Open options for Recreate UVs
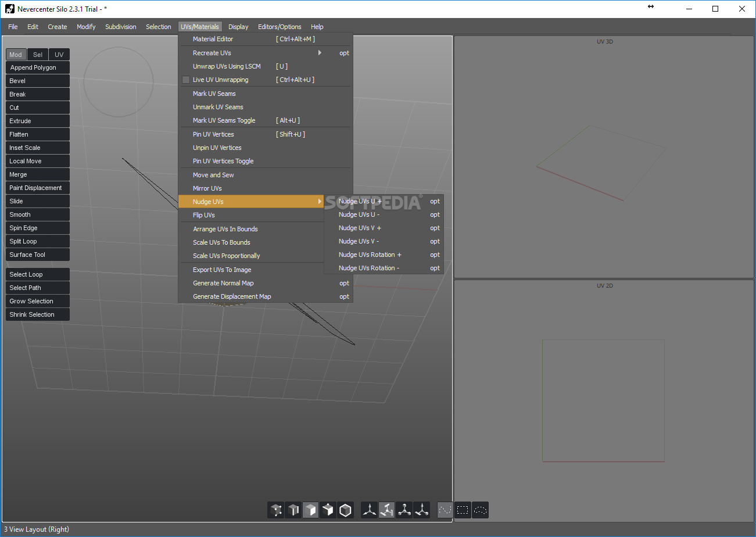 (x=345, y=53)
